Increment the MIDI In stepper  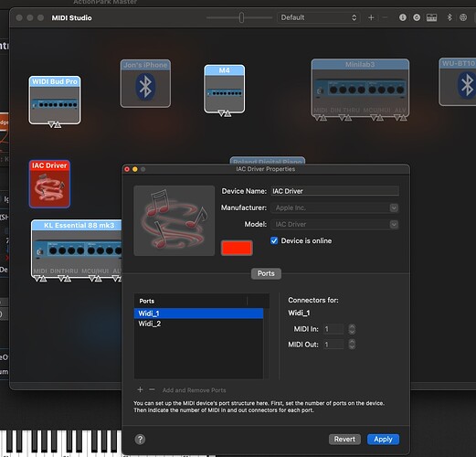point(352,326)
